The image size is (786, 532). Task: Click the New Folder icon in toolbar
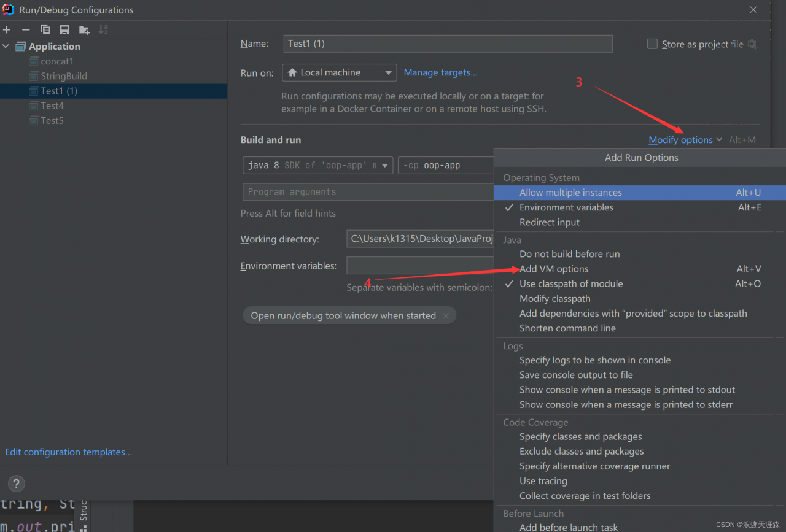(x=84, y=29)
